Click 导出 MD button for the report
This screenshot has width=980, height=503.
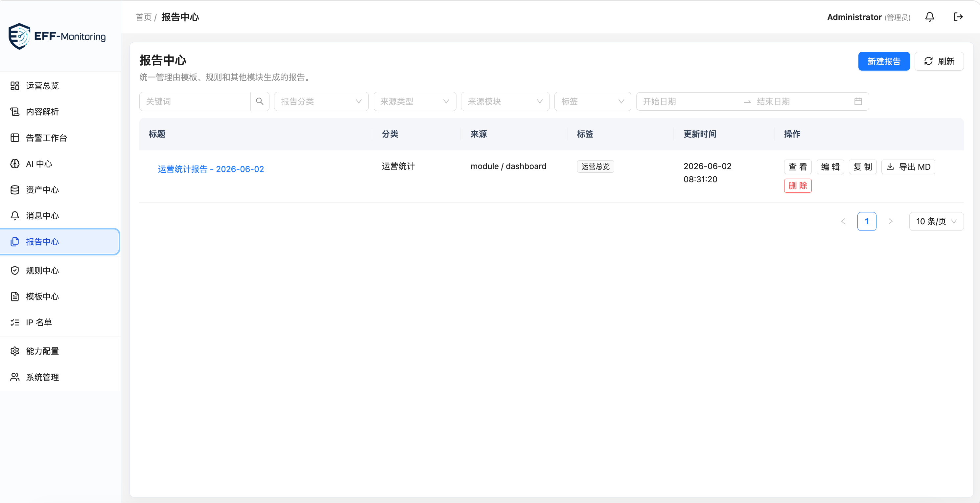coord(908,167)
